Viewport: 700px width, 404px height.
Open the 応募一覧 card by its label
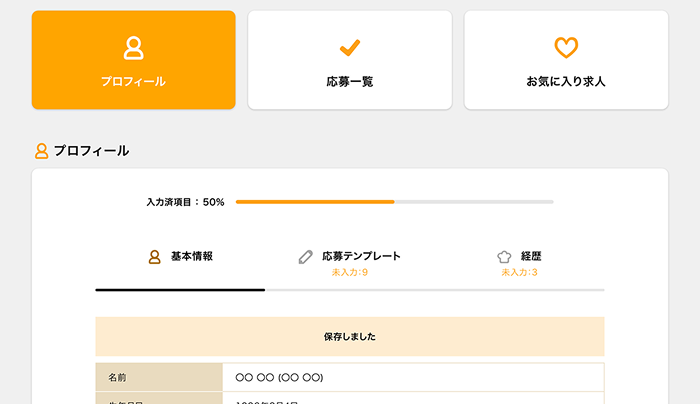pyautogui.click(x=349, y=82)
